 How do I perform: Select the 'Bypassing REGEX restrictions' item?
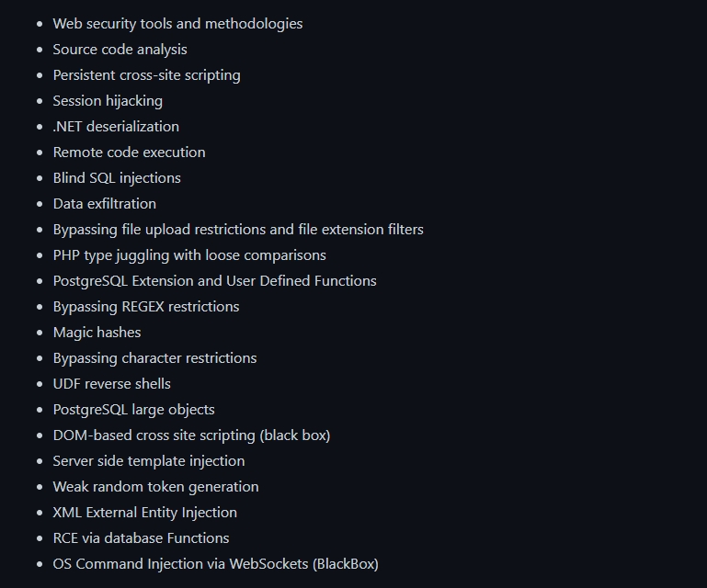[x=146, y=306]
